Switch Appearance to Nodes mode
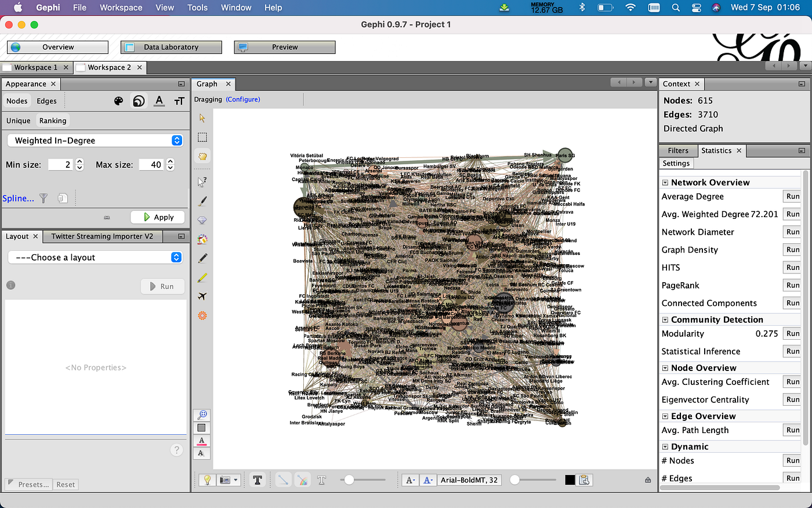The height and width of the screenshot is (508, 812). [17, 101]
